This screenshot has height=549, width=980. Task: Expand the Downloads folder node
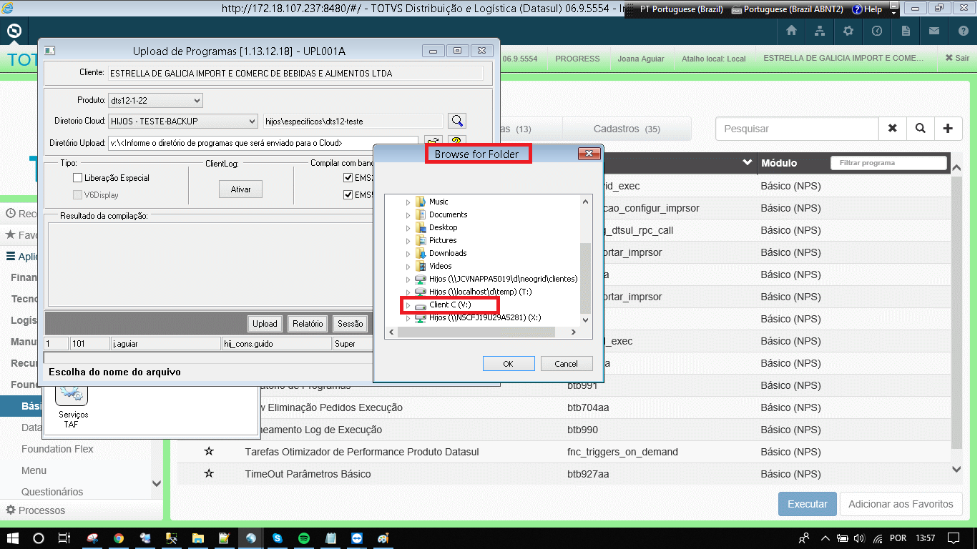[x=408, y=254]
